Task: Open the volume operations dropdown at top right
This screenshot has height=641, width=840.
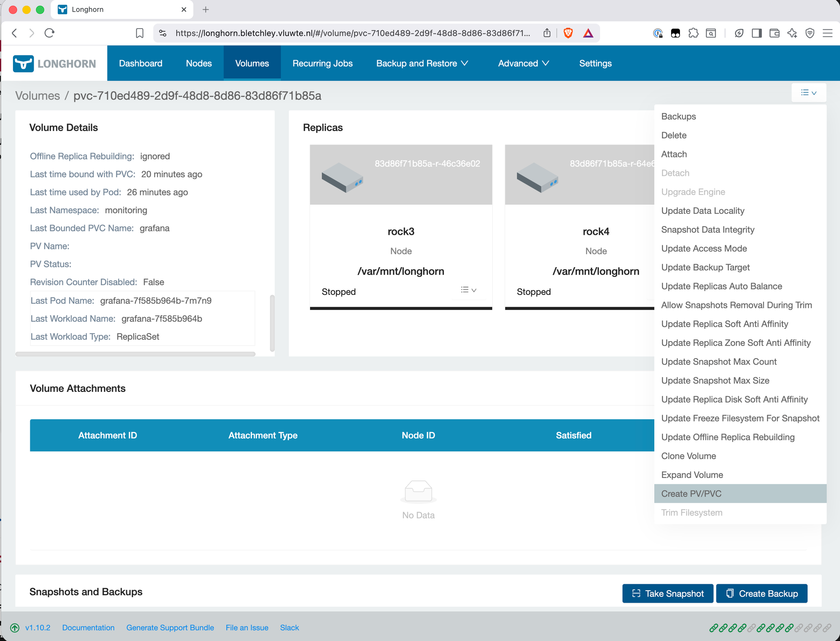Action: [x=808, y=92]
